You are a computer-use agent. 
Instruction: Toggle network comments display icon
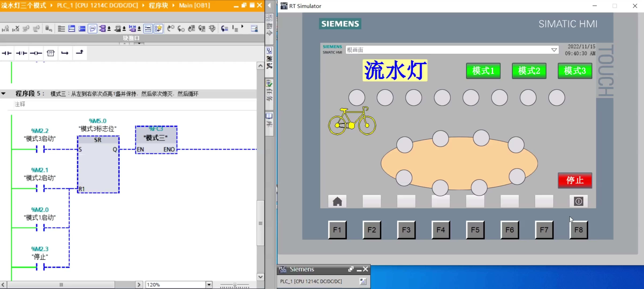tap(148, 29)
